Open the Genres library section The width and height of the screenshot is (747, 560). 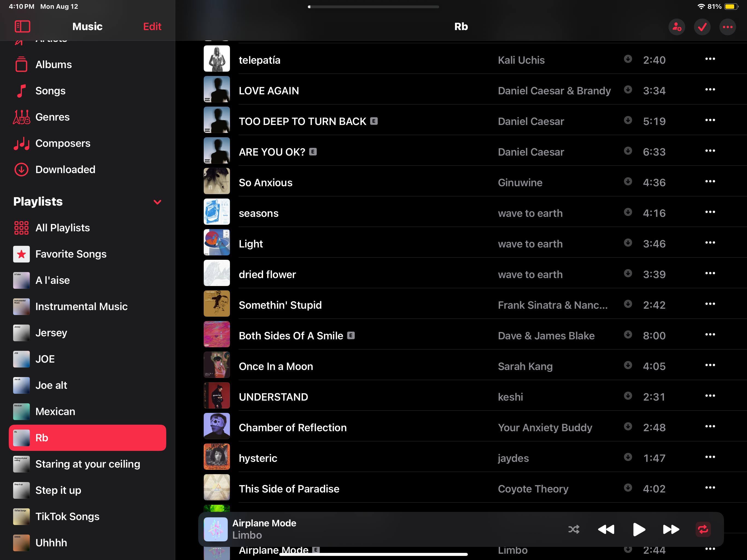click(x=52, y=117)
